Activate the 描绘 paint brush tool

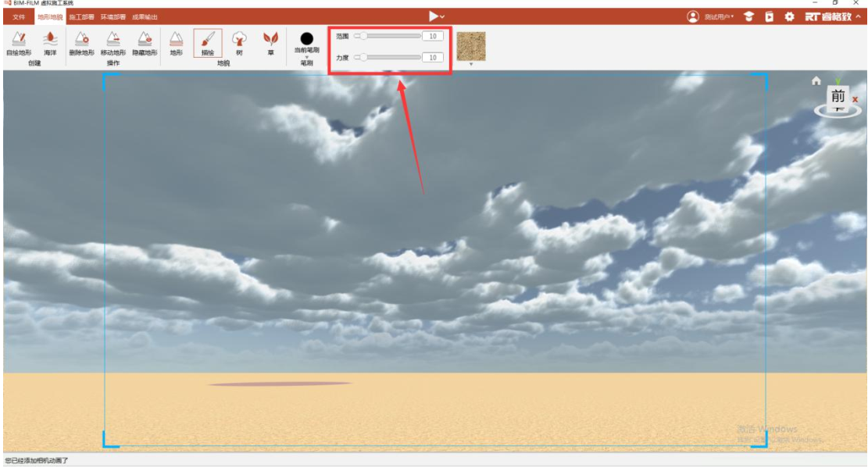click(x=208, y=43)
